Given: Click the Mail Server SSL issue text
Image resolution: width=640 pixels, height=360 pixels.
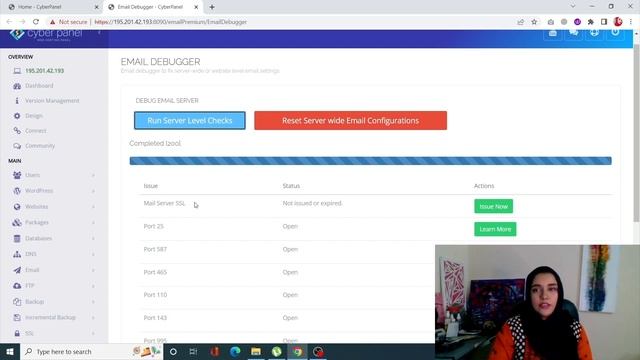Looking at the screenshot, I should [x=164, y=203].
